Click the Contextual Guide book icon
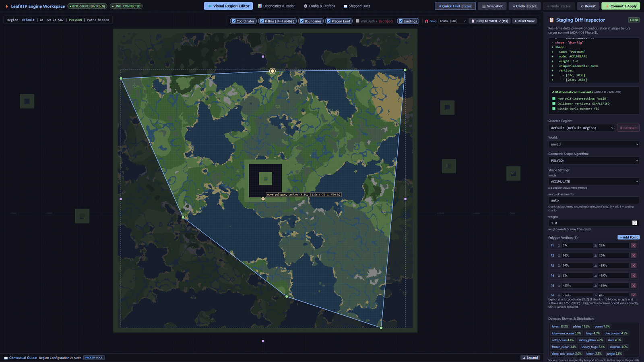 pos(6,358)
